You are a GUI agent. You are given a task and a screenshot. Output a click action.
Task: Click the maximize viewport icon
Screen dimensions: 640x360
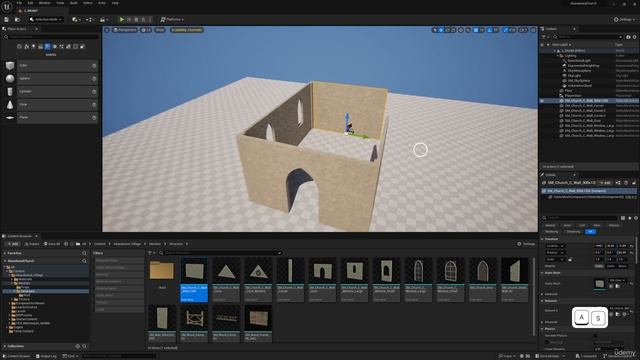coord(533,30)
